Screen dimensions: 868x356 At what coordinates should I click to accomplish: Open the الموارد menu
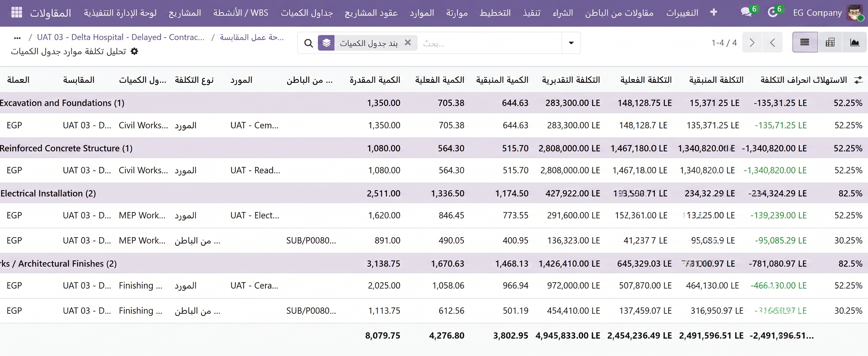pos(422,13)
